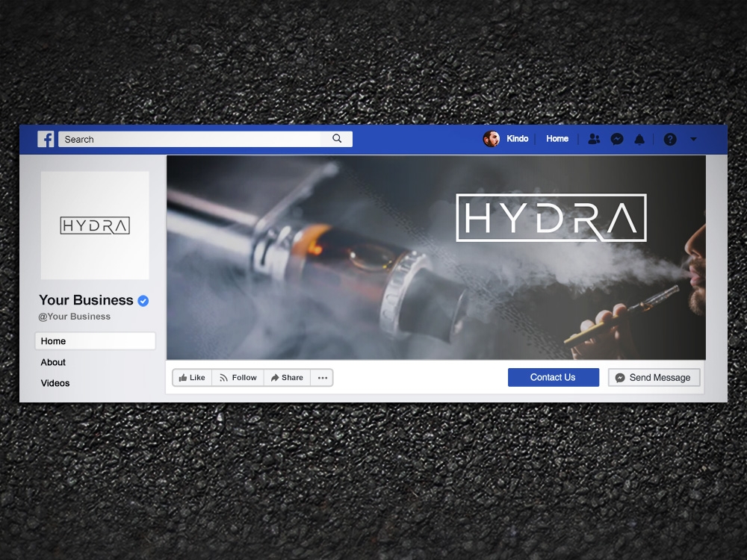
Task: Toggle the Follow button
Action: pyautogui.click(x=238, y=377)
